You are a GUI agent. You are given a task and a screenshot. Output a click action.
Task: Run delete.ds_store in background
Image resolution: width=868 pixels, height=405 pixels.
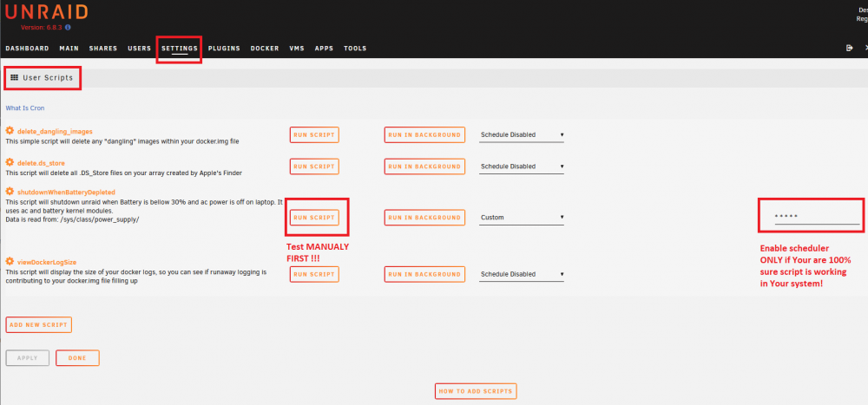pos(424,167)
